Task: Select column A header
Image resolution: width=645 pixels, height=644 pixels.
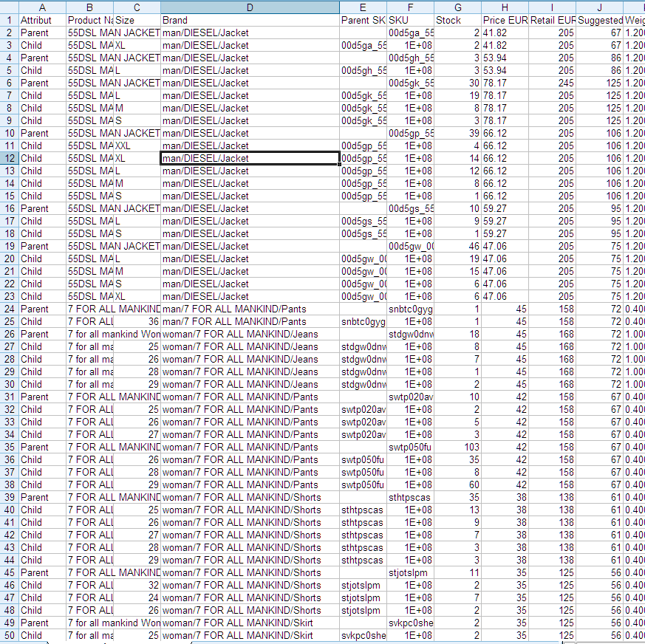Action: (42, 7)
